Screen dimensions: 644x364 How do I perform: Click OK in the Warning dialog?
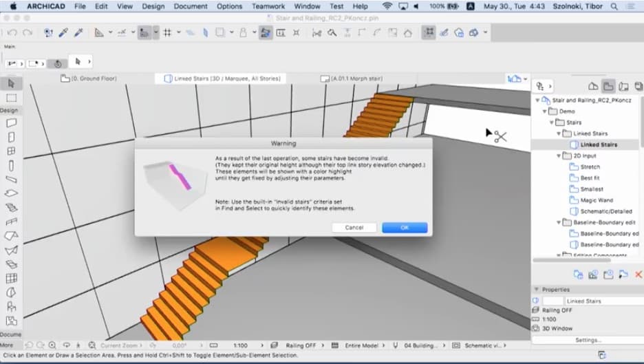405,228
